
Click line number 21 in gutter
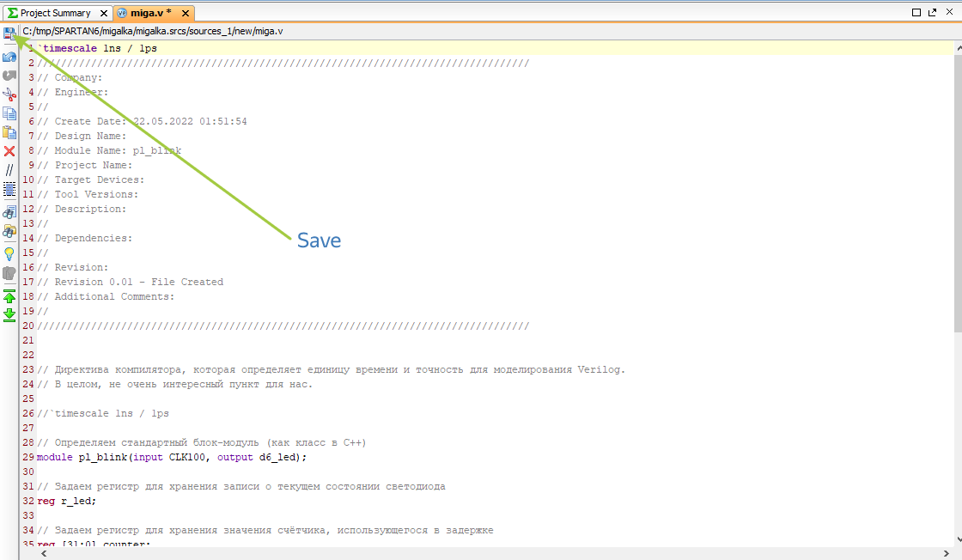(x=28, y=340)
